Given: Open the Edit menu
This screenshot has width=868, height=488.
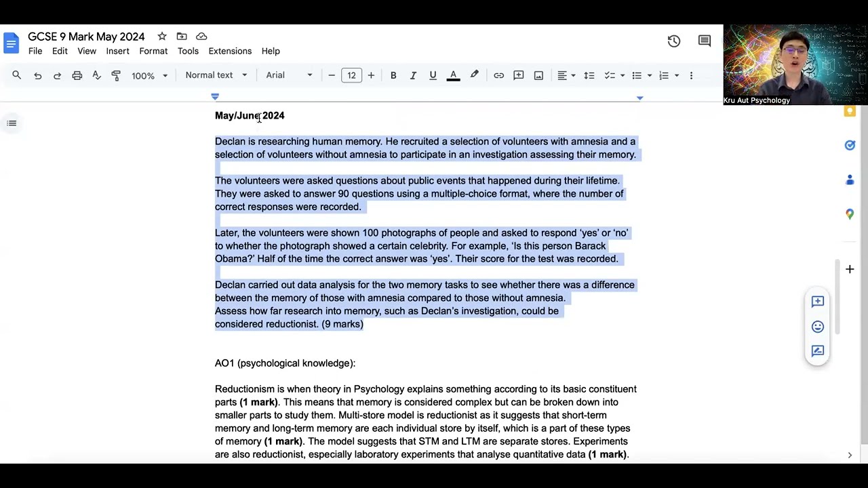Looking at the screenshot, I should point(60,52).
